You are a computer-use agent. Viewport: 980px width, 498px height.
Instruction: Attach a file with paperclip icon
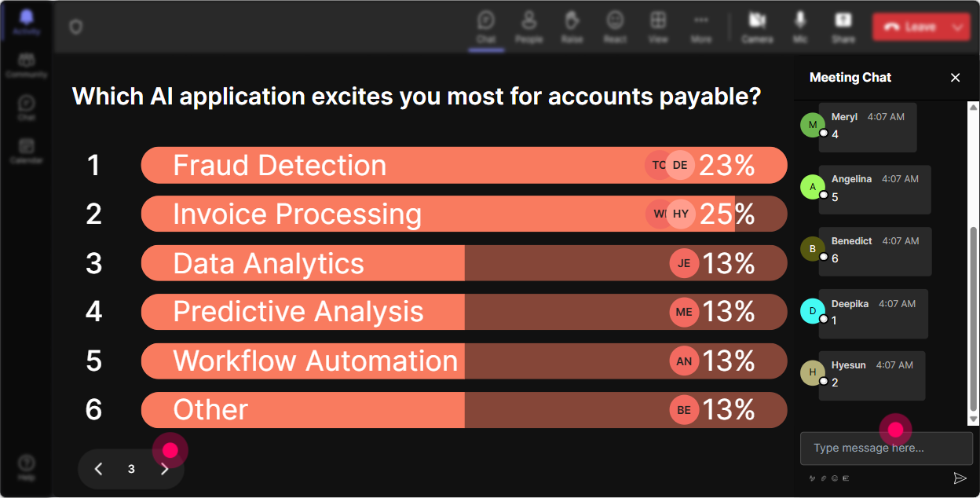tap(824, 478)
